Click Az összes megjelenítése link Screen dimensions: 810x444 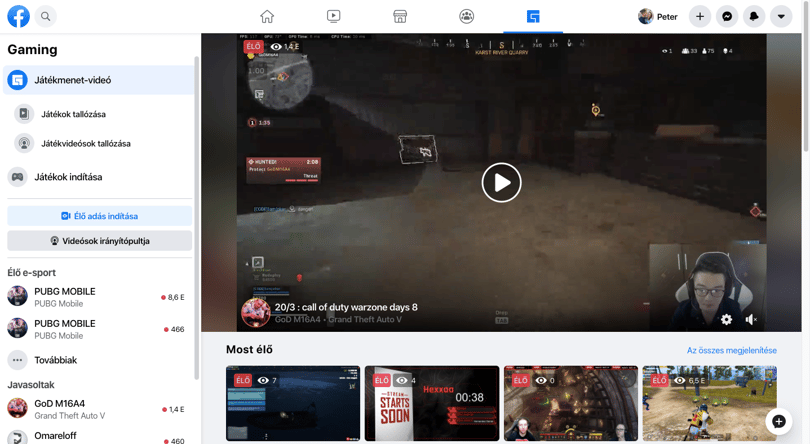click(x=731, y=350)
